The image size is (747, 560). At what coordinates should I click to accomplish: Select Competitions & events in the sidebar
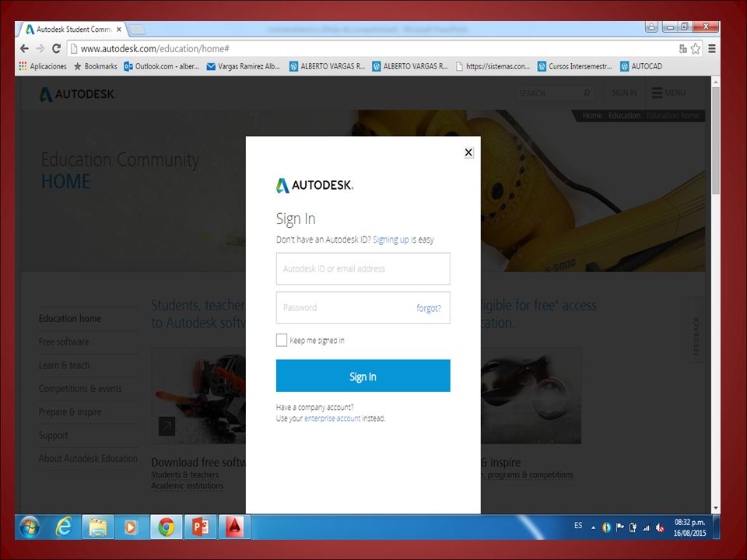coord(80,389)
